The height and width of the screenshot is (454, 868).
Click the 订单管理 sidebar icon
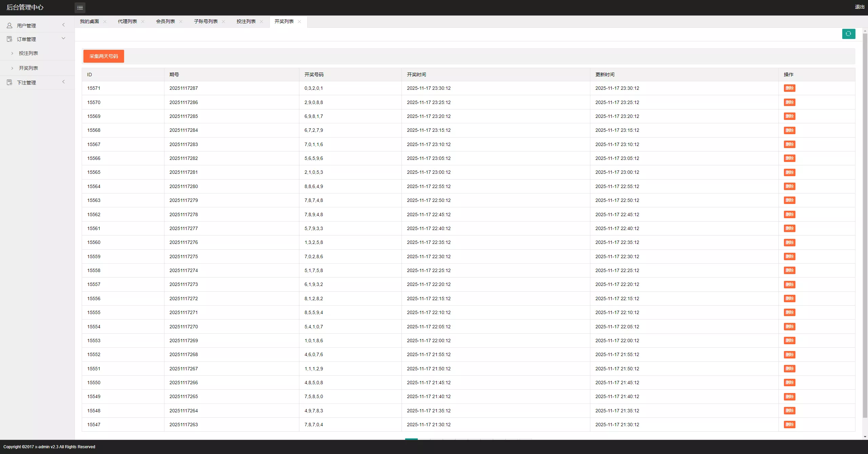click(9, 39)
